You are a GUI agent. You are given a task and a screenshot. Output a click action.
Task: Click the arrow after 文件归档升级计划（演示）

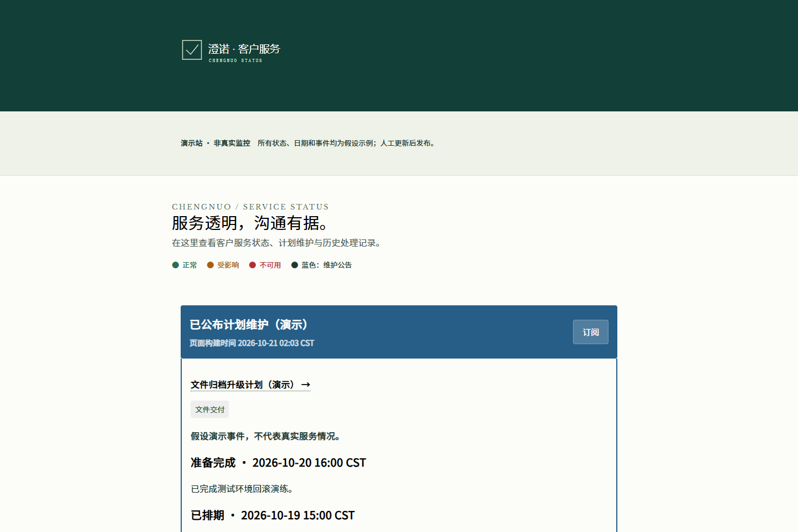(305, 385)
